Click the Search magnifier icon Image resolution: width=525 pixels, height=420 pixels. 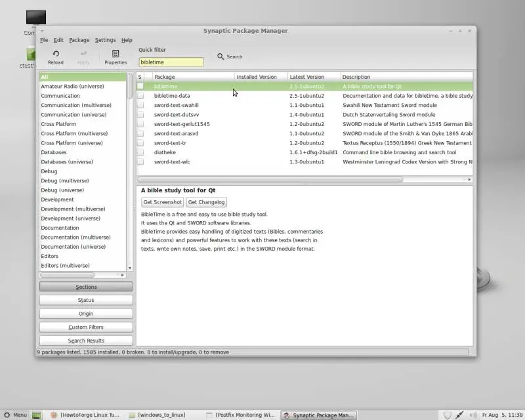click(x=220, y=56)
